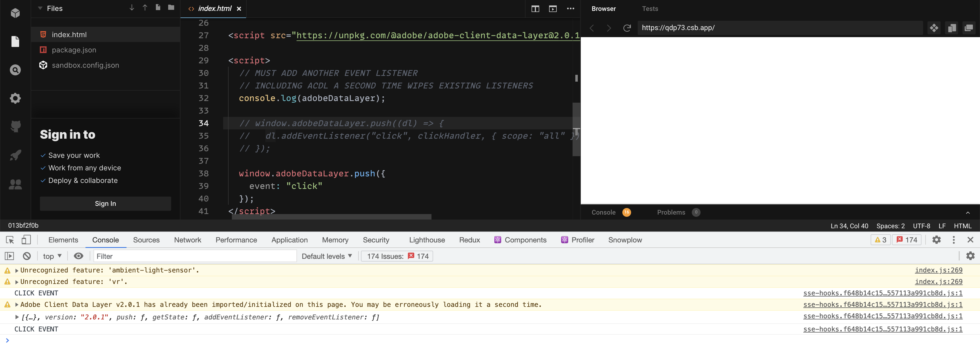Toggle live expression eye icon
This screenshot has height=350, width=980.
pos(78,256)
